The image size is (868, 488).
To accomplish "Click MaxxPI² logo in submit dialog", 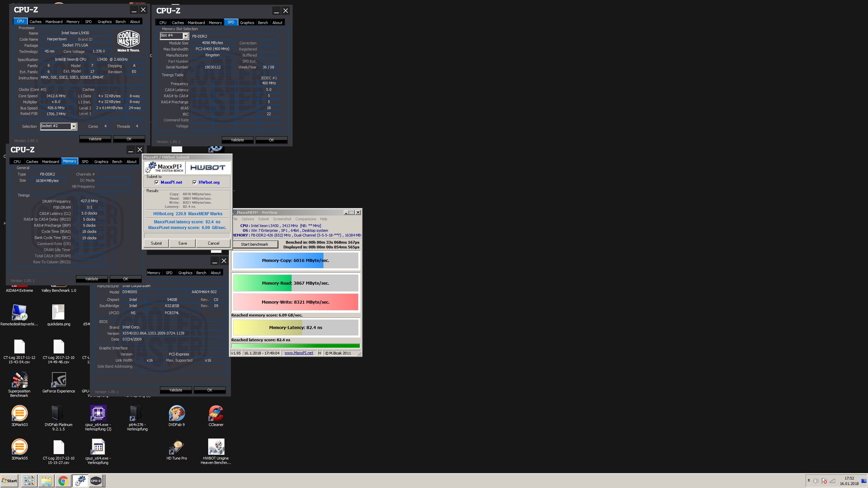I will [165, 167].
